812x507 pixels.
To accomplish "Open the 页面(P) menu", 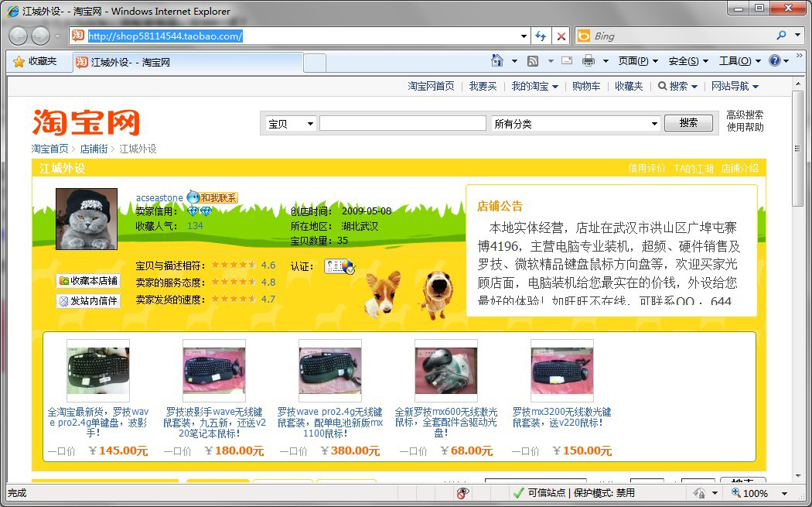I will [x=638, y=61].
